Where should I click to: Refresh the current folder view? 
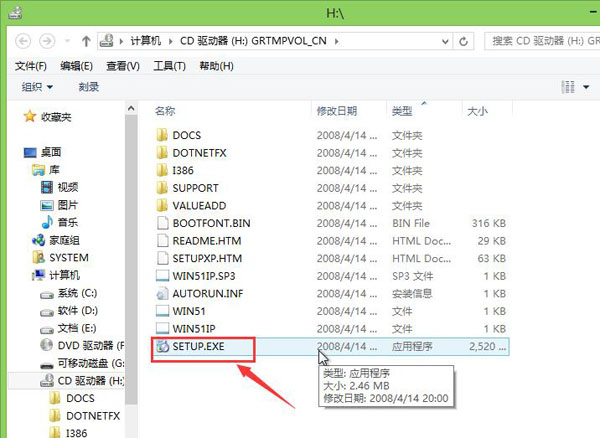[x=463, y=41]
